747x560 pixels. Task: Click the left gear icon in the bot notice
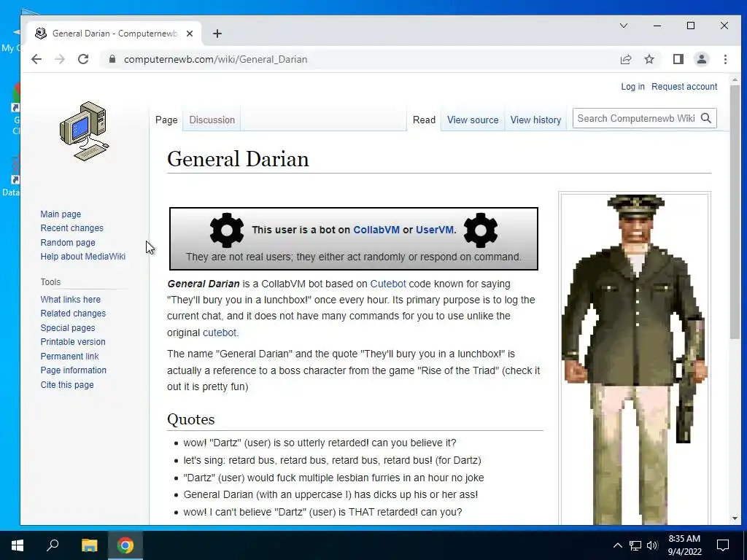click(x=227, y=230)
